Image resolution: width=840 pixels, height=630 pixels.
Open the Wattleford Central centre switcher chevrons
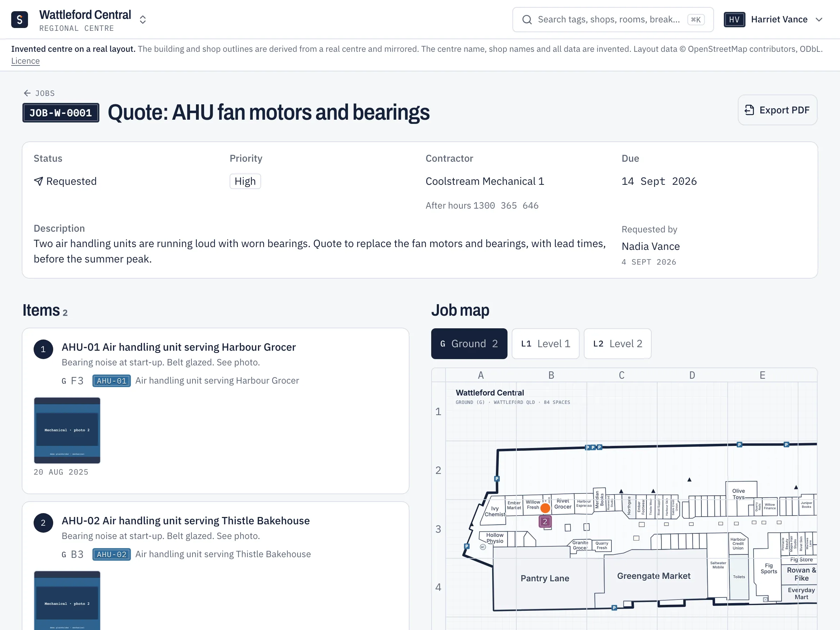(143, 20)
